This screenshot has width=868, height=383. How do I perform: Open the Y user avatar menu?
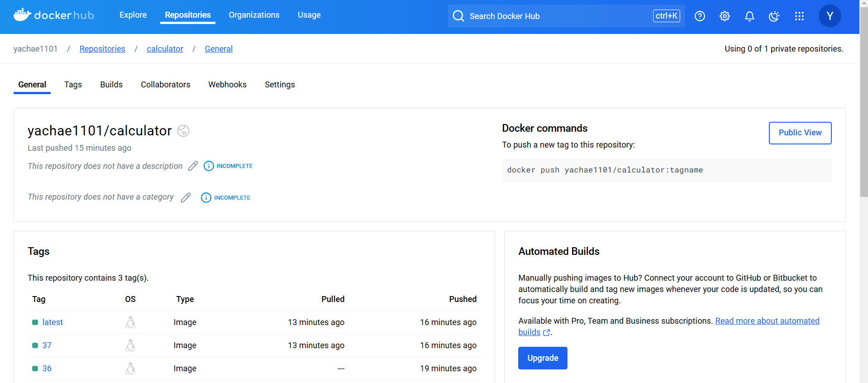(x=830, y=16)
